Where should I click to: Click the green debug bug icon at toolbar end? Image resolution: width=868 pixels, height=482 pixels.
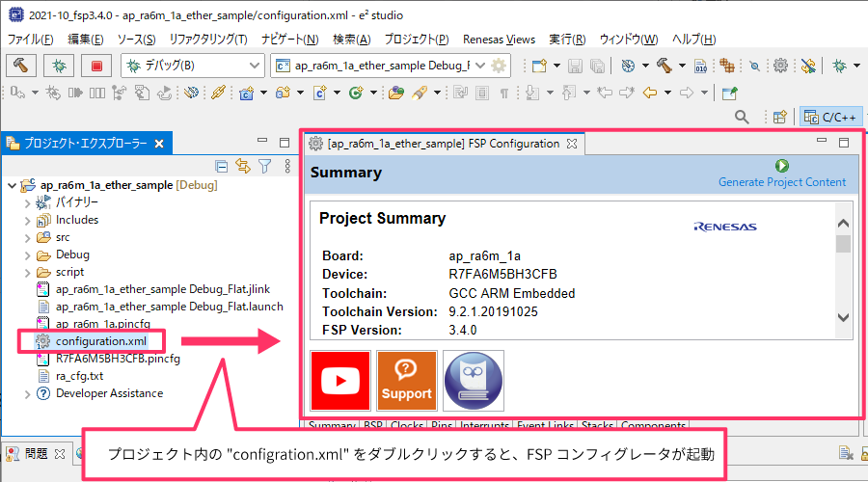click(x=840, y=66)
